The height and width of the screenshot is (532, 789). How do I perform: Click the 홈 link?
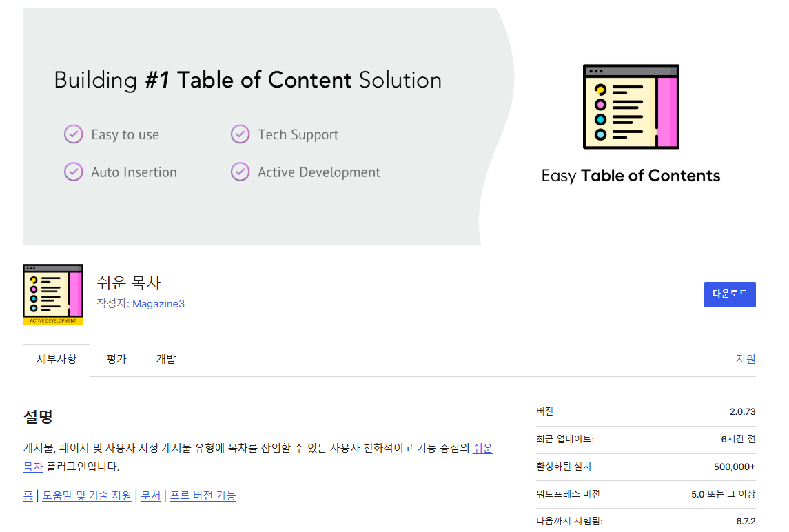(28, 495)
